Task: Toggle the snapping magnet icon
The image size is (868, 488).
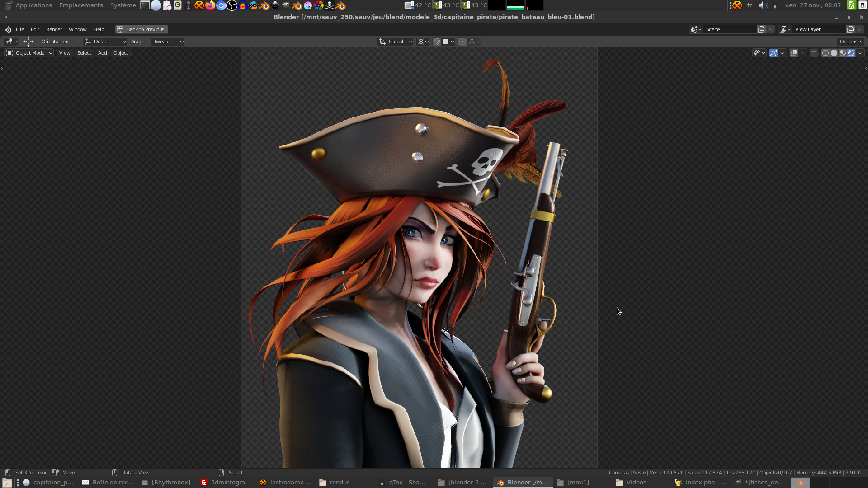Action: click(x=437, y=42)
